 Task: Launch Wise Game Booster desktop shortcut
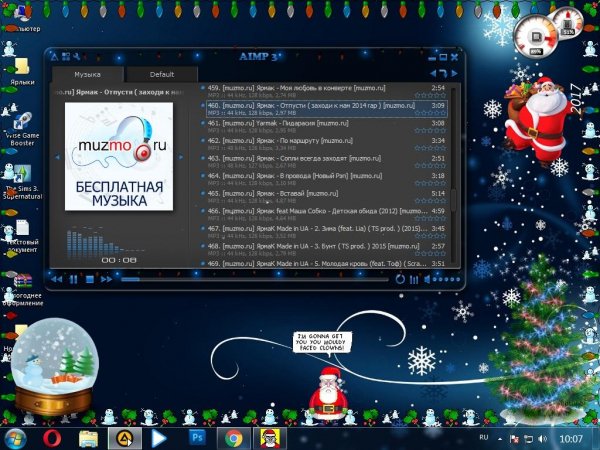pyautogui.click(x=22, y=129)
